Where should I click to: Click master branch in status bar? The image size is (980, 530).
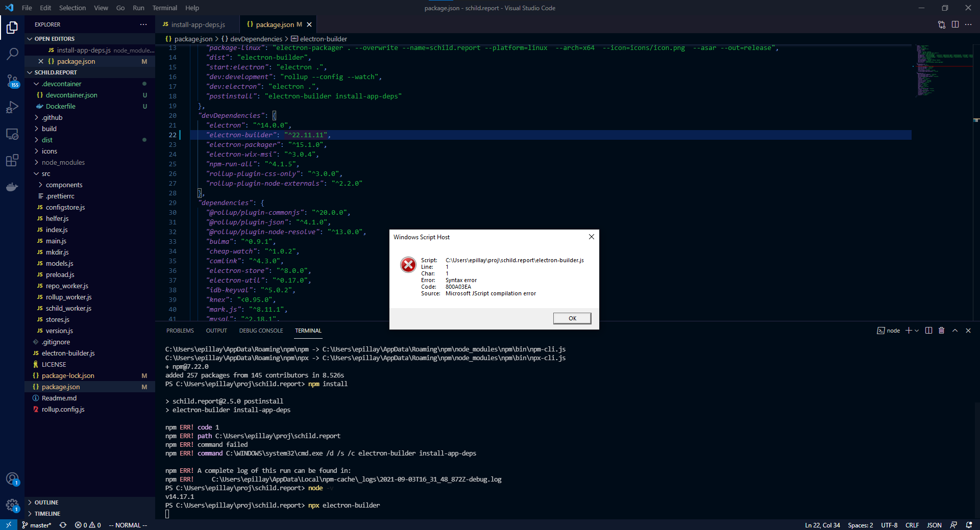(37, 525)
